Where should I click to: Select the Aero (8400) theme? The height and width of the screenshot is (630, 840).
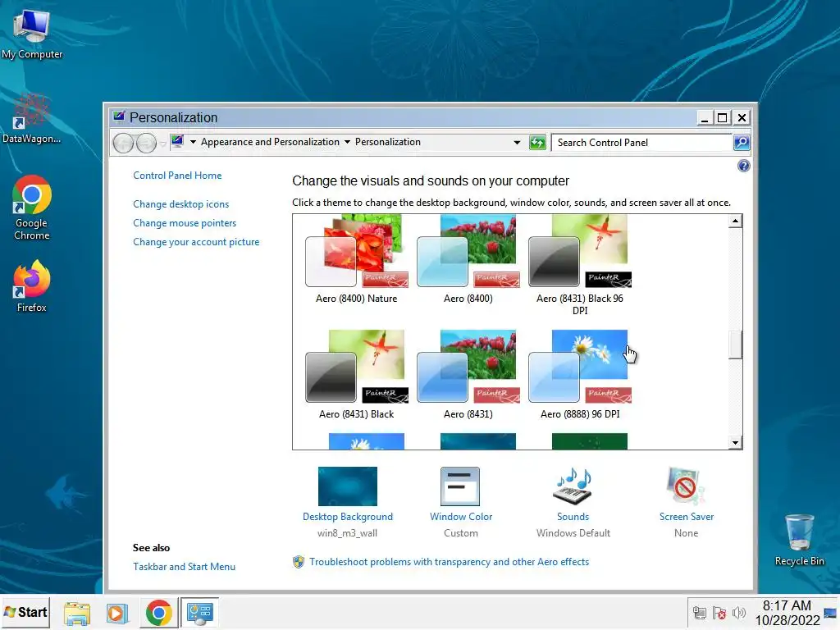[468, 260]
